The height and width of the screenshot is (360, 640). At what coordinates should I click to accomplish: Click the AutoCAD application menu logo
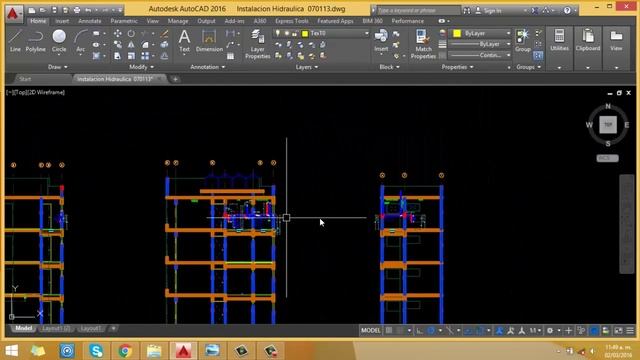14,13
